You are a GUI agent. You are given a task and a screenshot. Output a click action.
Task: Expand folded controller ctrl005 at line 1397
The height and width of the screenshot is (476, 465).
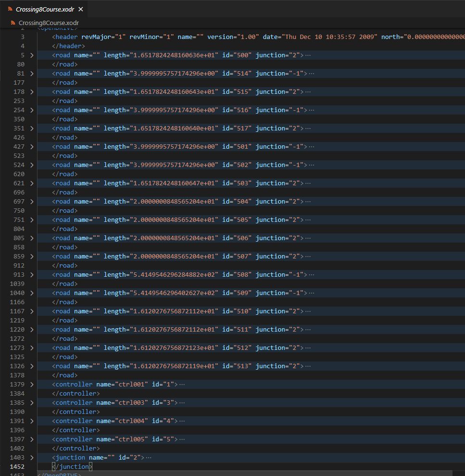[x=32, y=439]
